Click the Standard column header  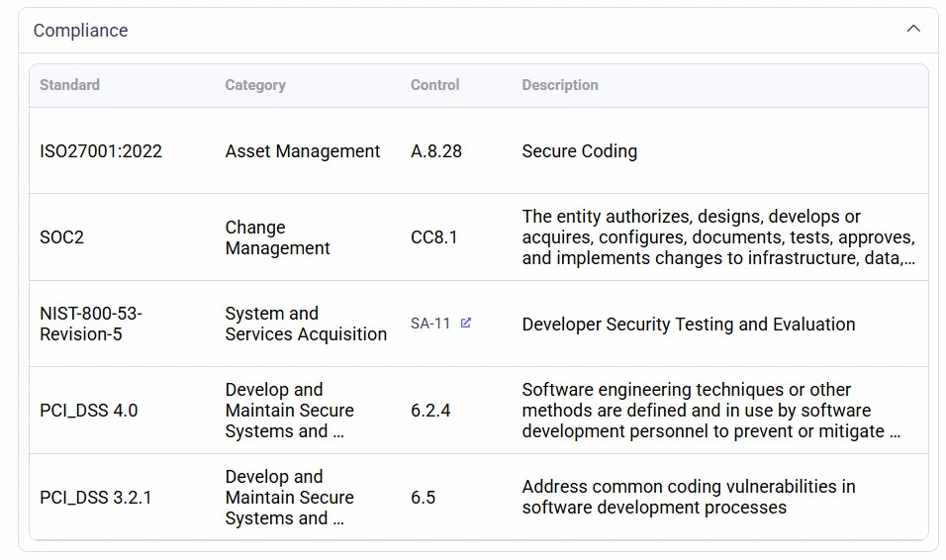[70, 85]
